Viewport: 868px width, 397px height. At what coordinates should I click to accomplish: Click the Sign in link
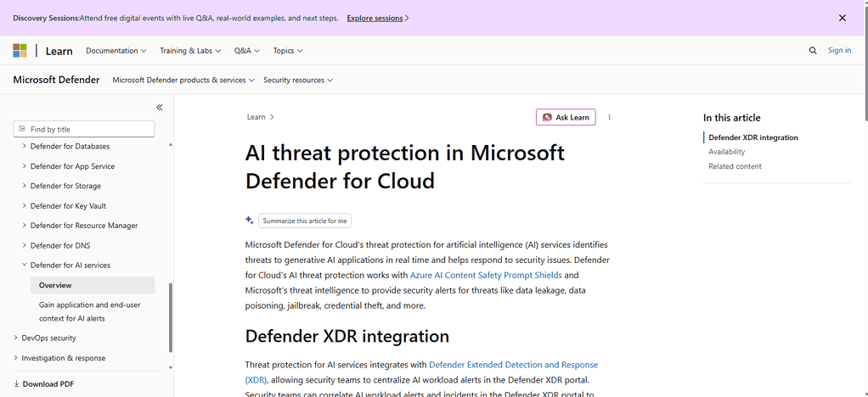coord(839,50)
